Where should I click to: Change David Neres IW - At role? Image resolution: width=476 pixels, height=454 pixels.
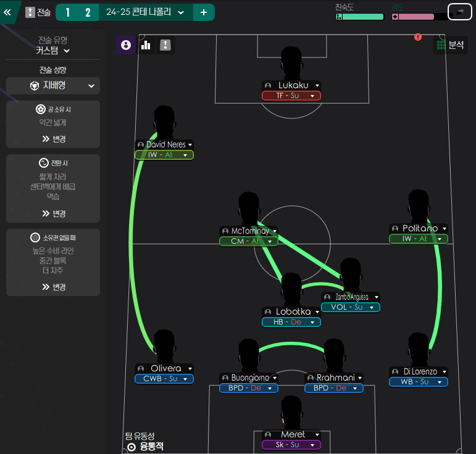pos(164,155)
